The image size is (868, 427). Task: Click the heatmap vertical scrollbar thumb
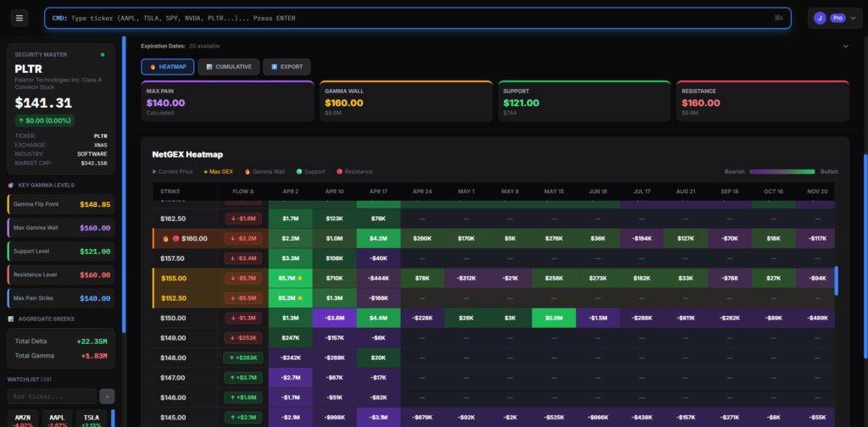837,280
